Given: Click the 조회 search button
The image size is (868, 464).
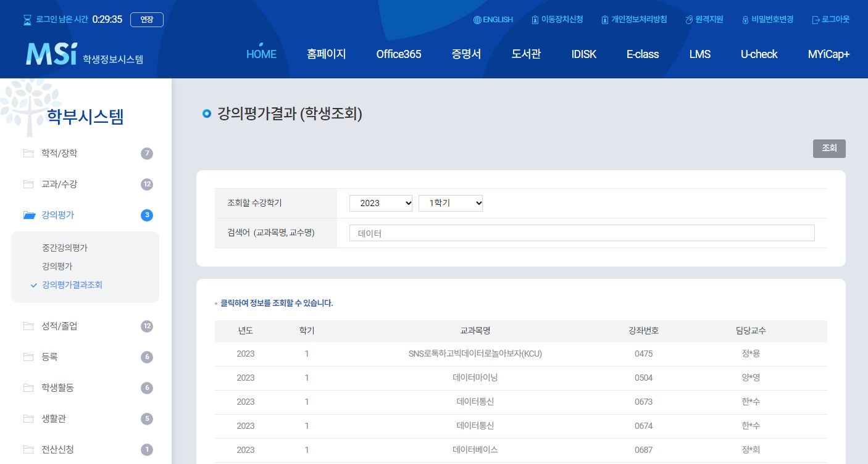Looking at the screenshot, I should 829,148.
